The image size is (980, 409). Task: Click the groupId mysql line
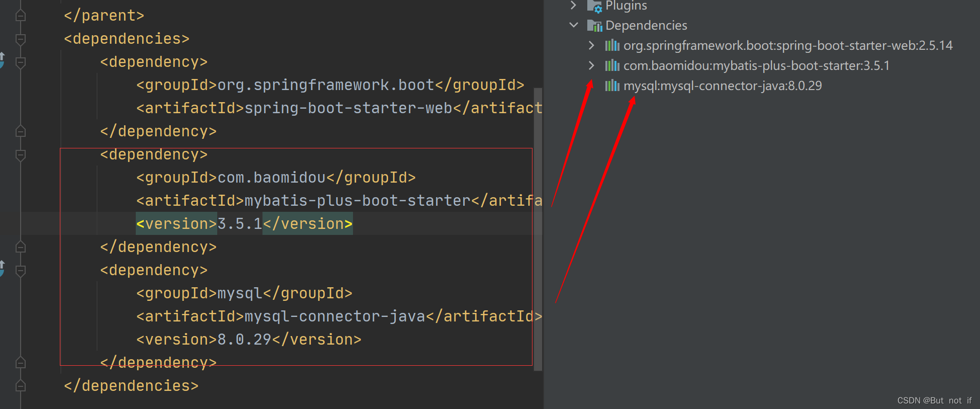pos(244,293)
